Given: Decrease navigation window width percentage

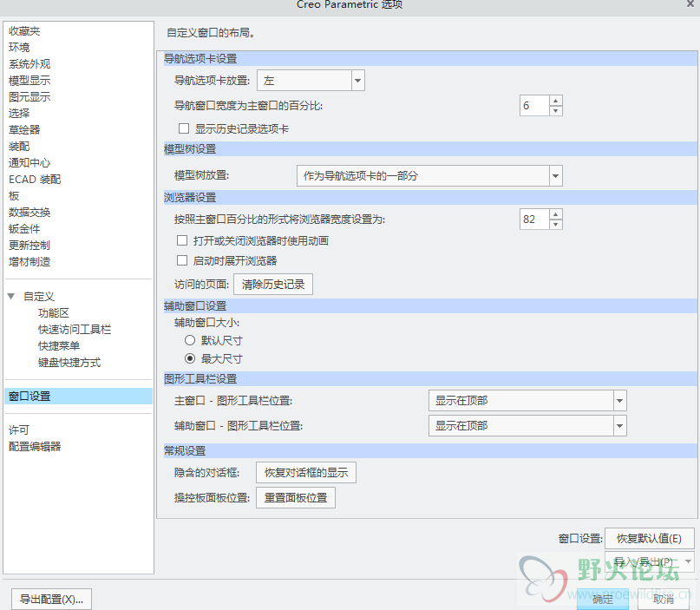Looking at the screenshot, I should pos(556,111).
